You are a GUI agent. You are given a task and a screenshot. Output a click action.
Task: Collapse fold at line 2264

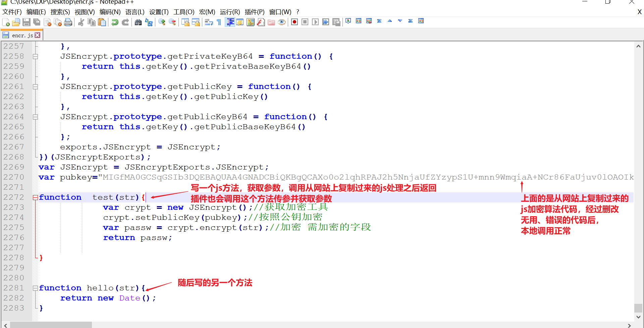pos(35,117)
